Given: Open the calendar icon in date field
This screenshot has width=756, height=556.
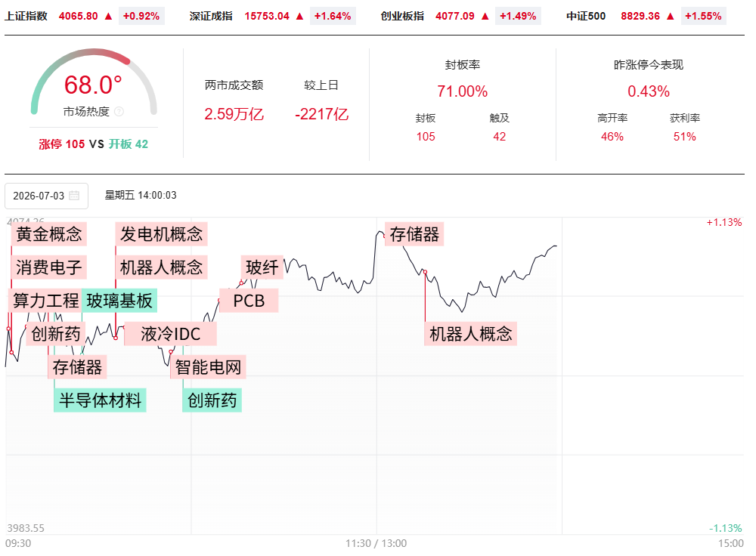Looking at the screenshot, I should (x=74, y=196).
